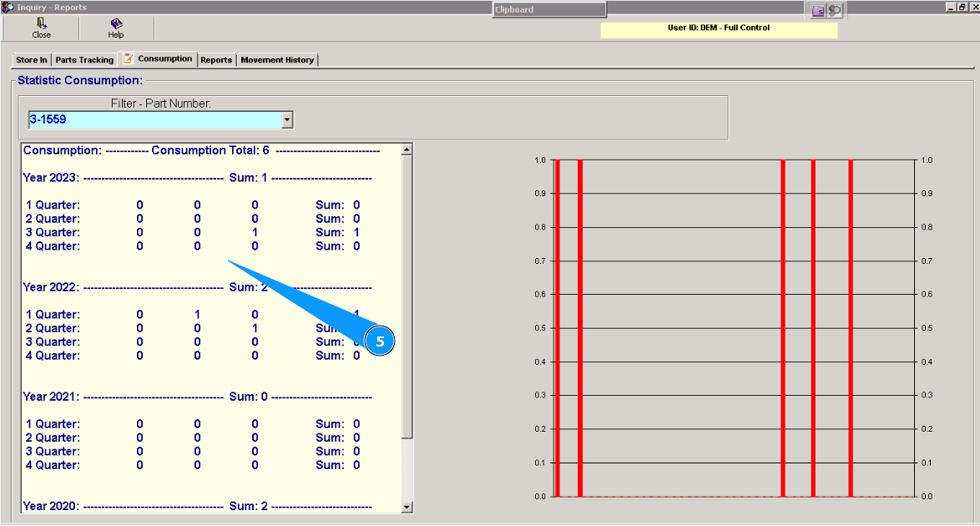Click the Year 2020 heading
This screenshot has width=980, height=526.
[51, 506]
